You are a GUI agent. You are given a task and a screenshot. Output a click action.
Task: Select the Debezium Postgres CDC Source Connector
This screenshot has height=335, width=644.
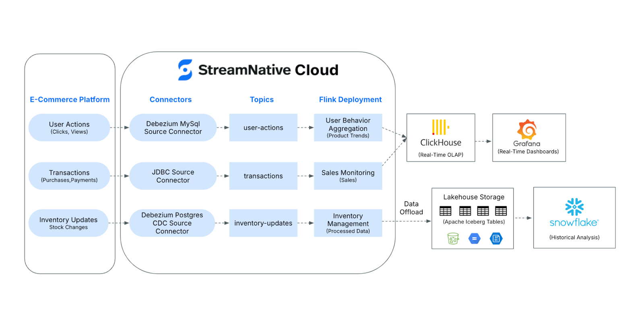click(172, 223)
